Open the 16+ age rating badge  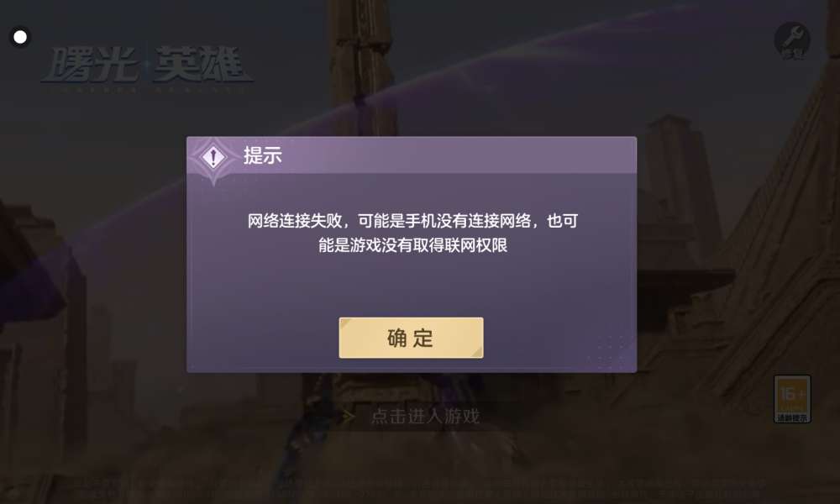[792, 399]
